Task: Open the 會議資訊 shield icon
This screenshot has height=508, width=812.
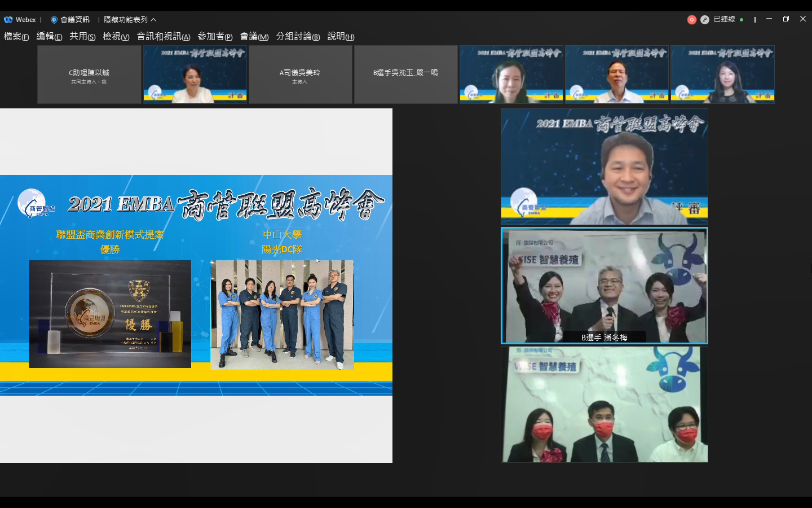Action: 54,20
